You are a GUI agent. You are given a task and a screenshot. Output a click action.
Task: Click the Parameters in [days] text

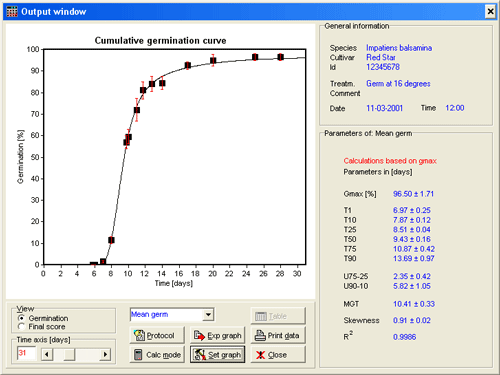coord(378,172)
